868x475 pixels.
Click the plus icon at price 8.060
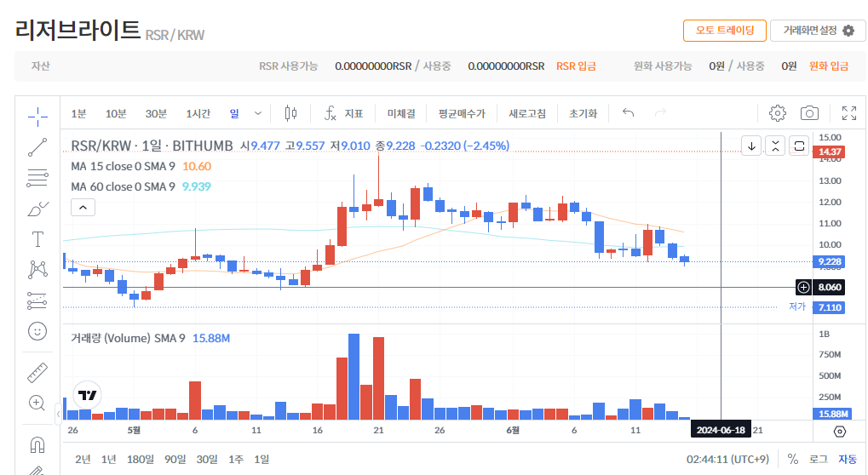803,287
